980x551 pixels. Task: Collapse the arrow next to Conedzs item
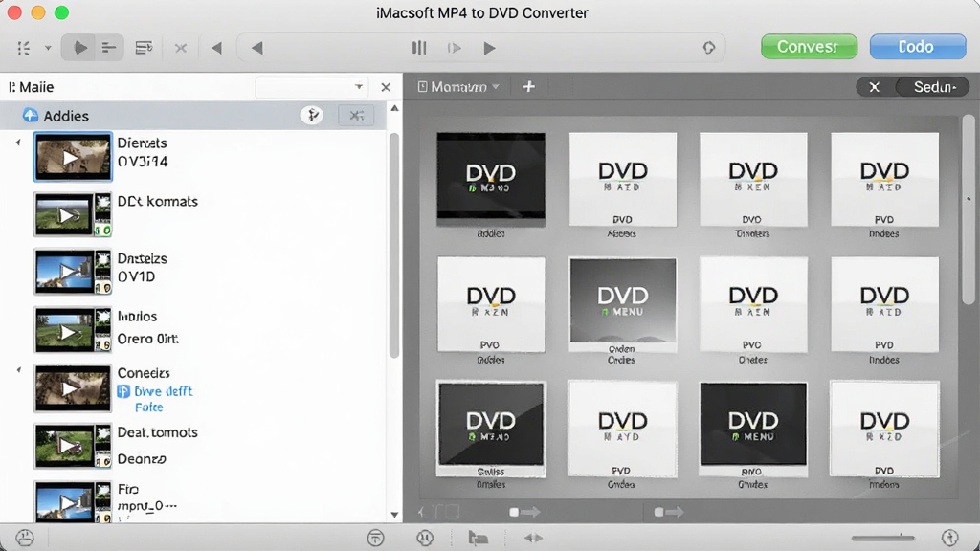click(18, 370)
